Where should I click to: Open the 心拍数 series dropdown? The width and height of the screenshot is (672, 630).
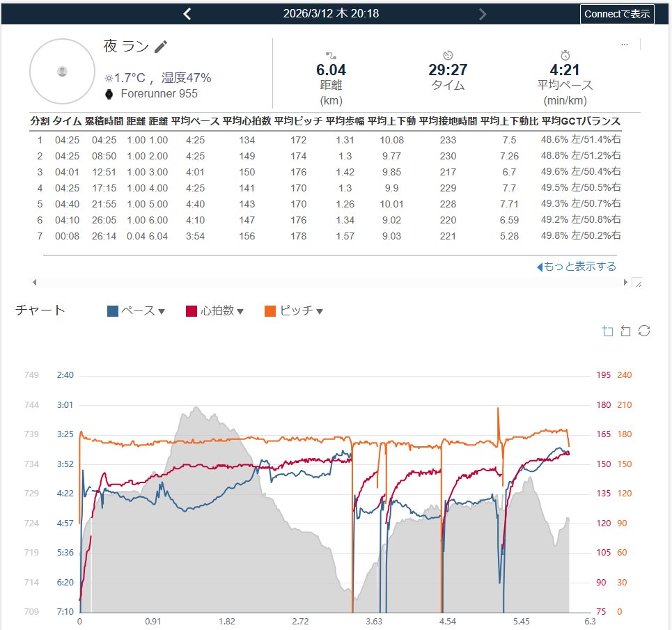[x=240, y=311]
